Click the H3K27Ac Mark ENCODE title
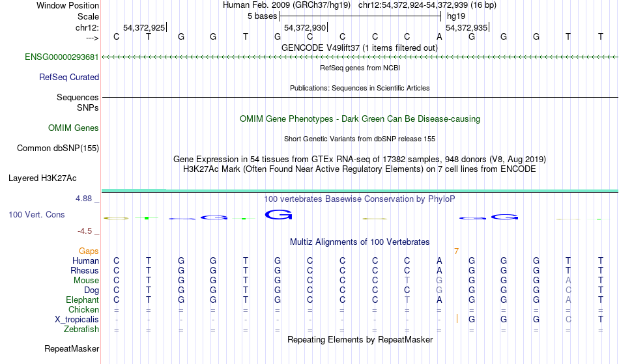 coord(360,169)
